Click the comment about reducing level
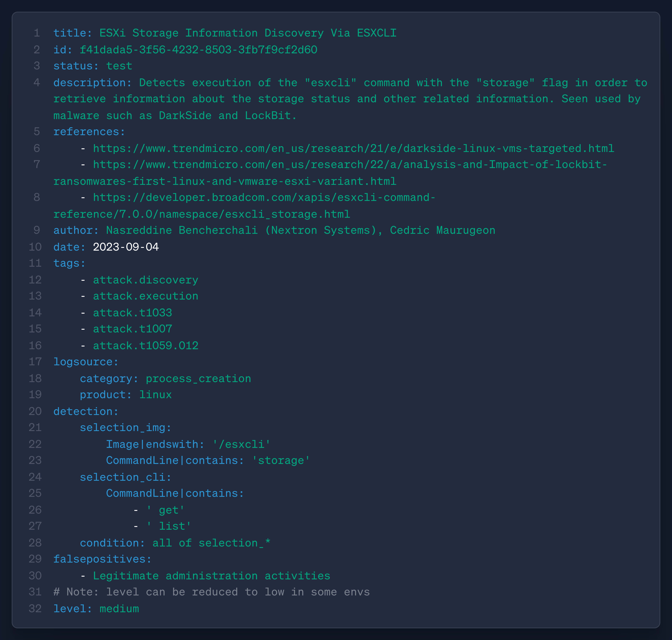 (211, 592)
